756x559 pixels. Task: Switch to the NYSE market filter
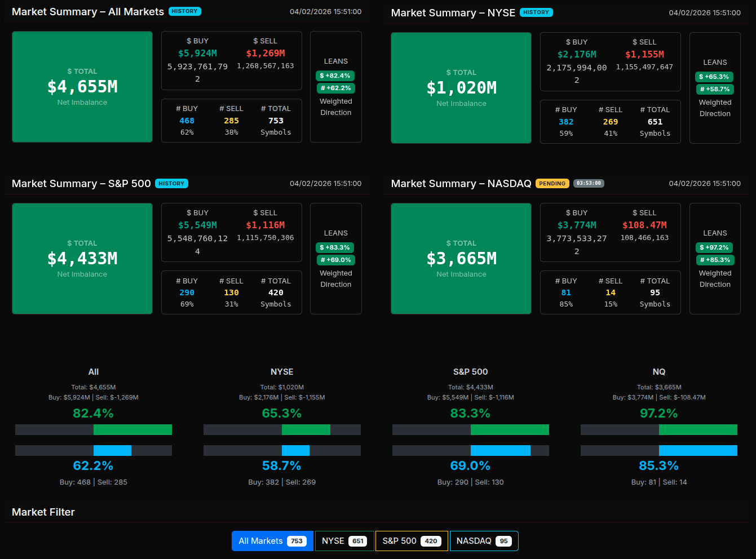pos(344,541)
